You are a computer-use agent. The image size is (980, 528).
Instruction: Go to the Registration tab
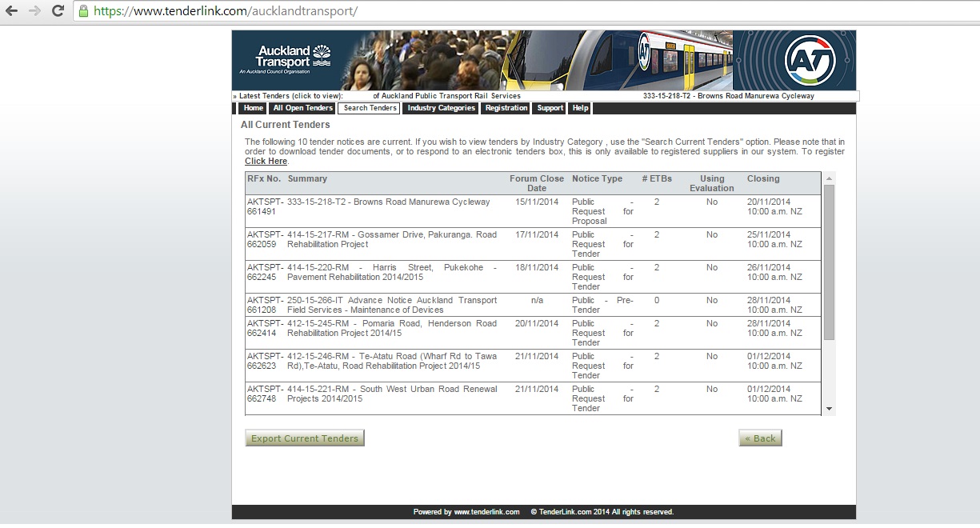point(506,108)
